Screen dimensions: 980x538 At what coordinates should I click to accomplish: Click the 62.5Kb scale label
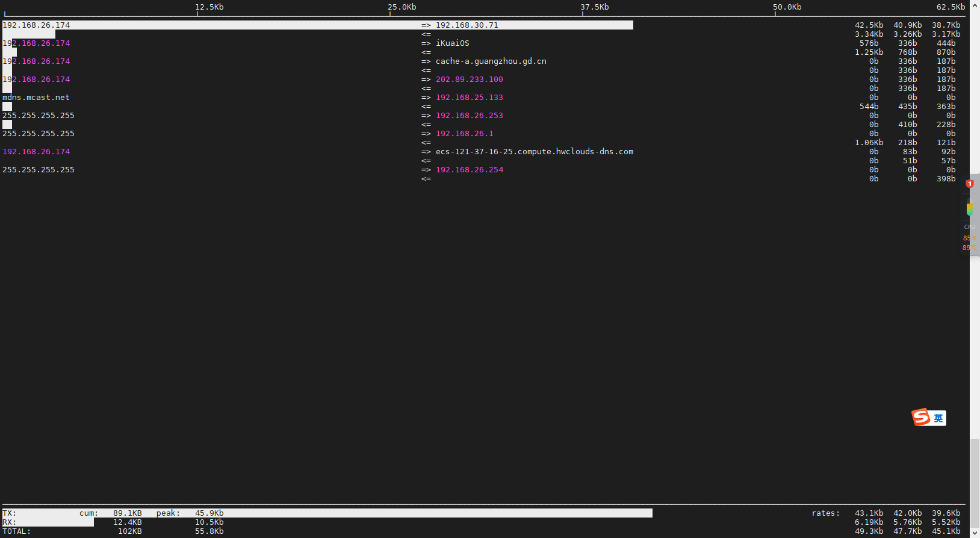(951, 7)
